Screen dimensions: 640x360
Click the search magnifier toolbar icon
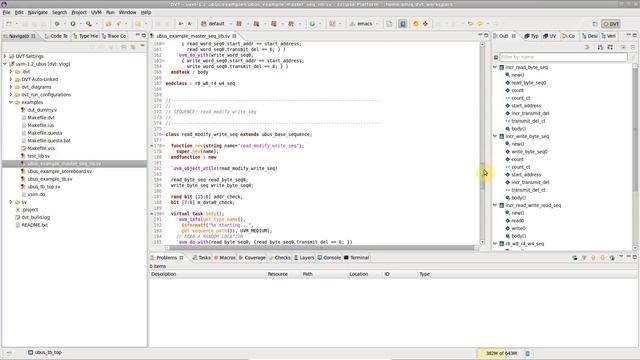pos(88,24)
